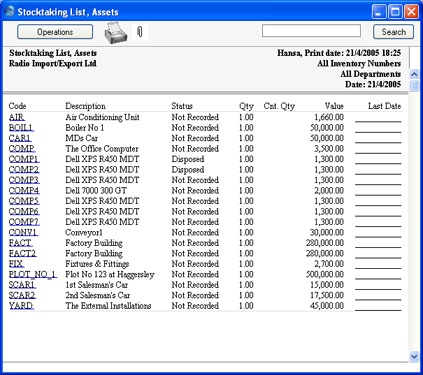Viewport: 423px width, 375px height.
Task: Open the FACT2 asset link
Action: point(23,253)
